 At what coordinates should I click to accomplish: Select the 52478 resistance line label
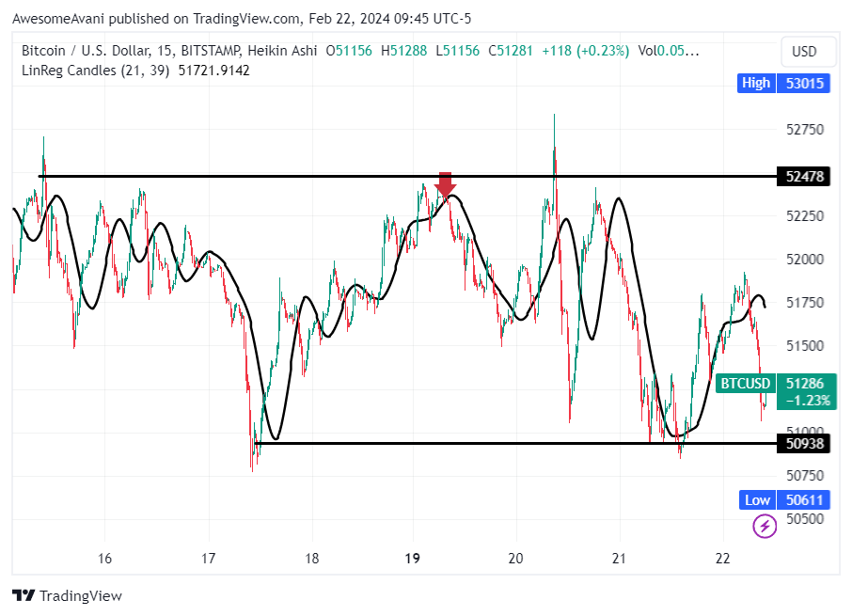[x=804, y=177]
